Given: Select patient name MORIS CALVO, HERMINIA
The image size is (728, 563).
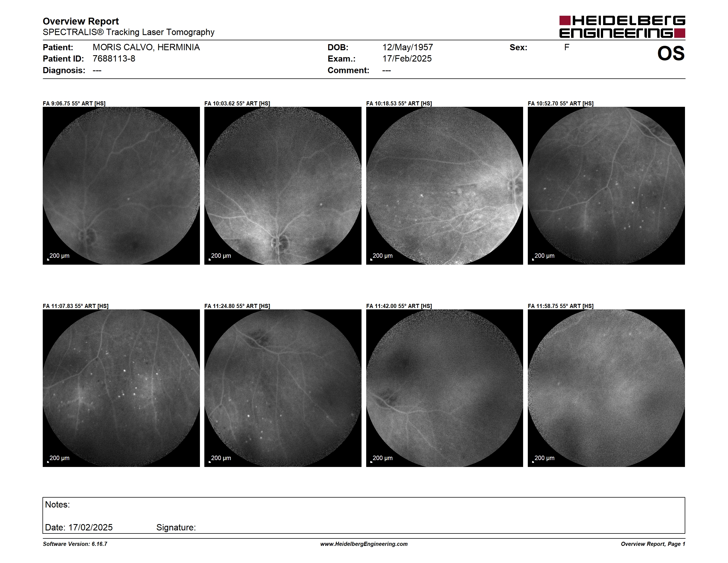Looking at the screenshot, I should [x=146, y=47].
